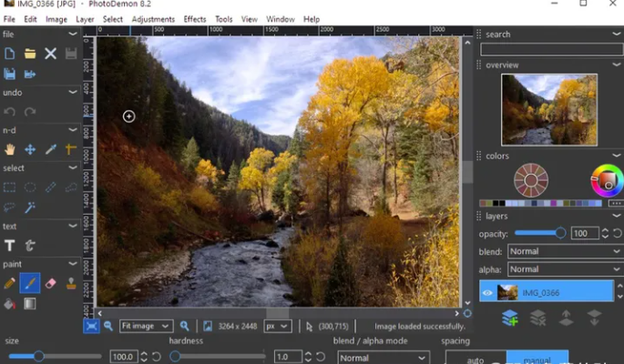Hide the IMG_0366 layer with eye icon
624x364 pixels.
[x=487, y=292]
